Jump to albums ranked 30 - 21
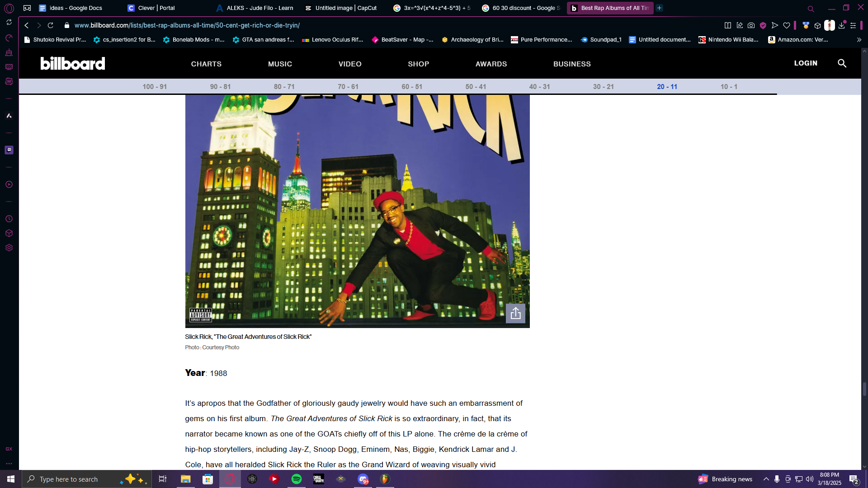The width and height of the screenshot is (868, 488). pyautogui.click(x=604, y=86)
